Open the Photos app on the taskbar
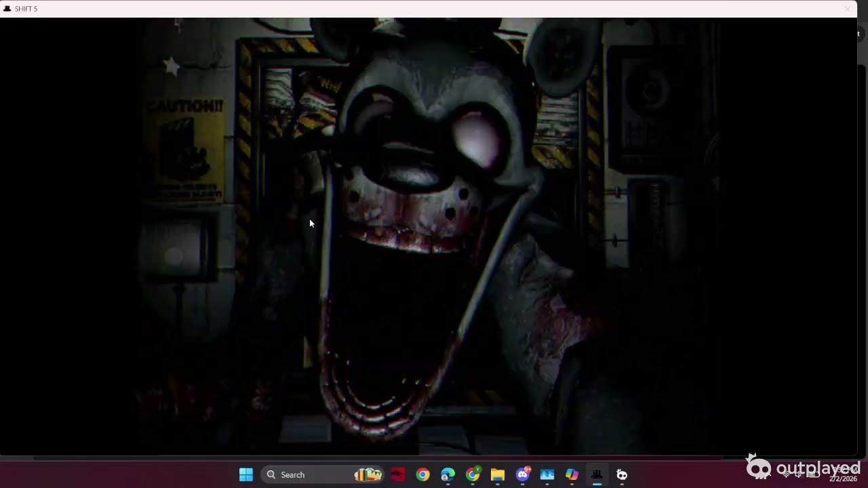 click(547, 474)
